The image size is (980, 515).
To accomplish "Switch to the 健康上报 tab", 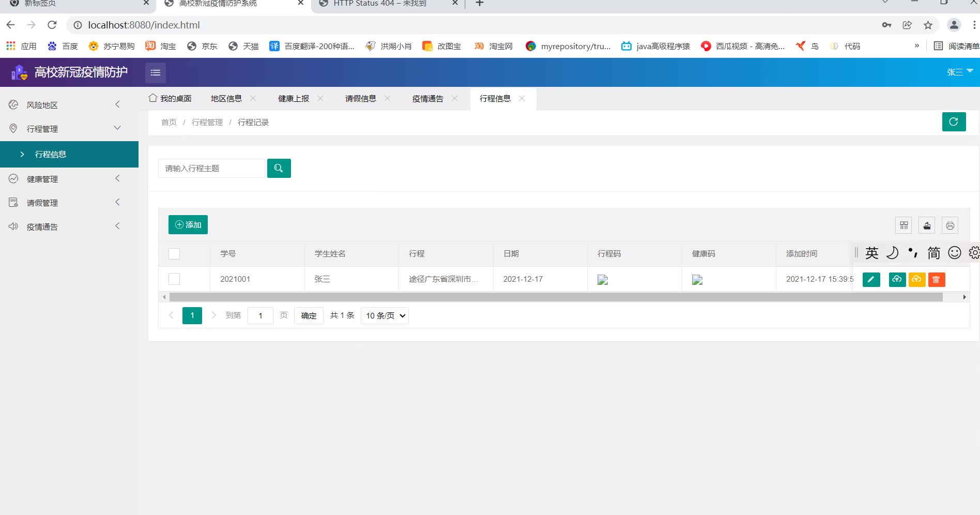I will tap(294, 98).
